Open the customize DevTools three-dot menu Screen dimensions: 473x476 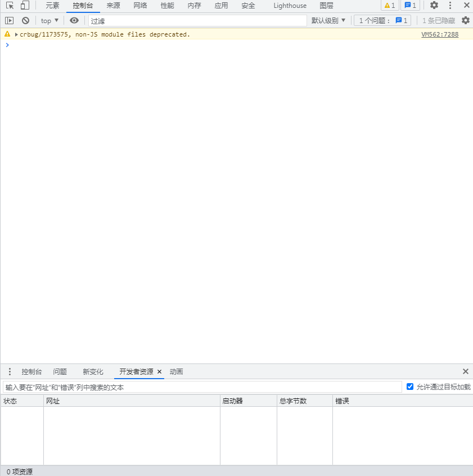tap(449, 5)
